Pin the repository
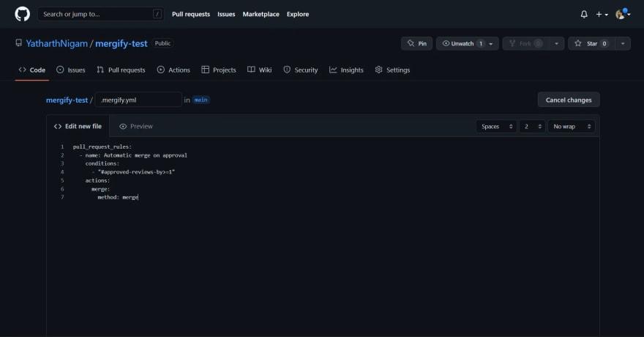The height and width of the screenshot is (337, 644). click(417, 43)
